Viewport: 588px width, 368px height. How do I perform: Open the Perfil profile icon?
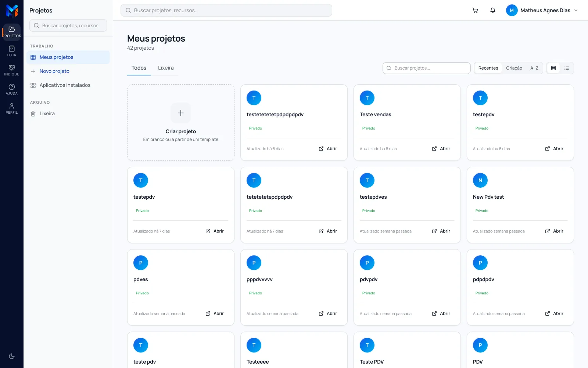click(x=12, y=109)
